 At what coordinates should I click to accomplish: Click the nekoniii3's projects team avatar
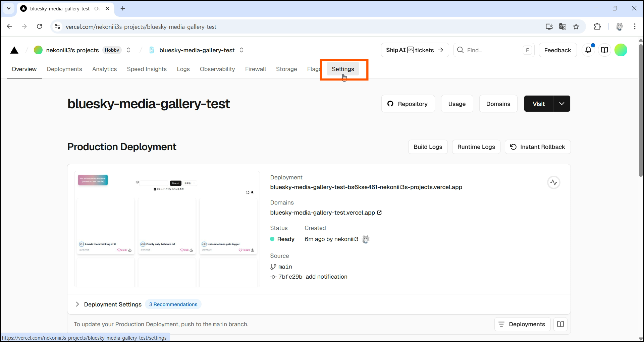tap(38, 50)
